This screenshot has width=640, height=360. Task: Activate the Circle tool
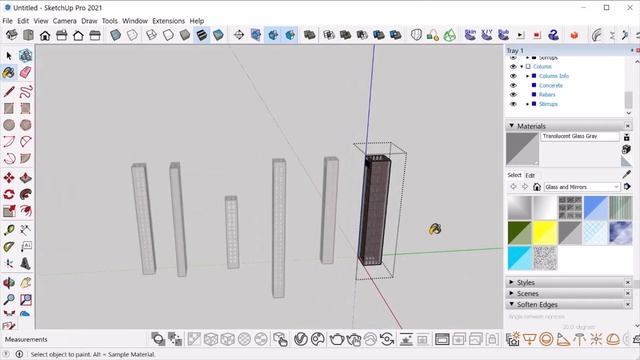point(9,125)
